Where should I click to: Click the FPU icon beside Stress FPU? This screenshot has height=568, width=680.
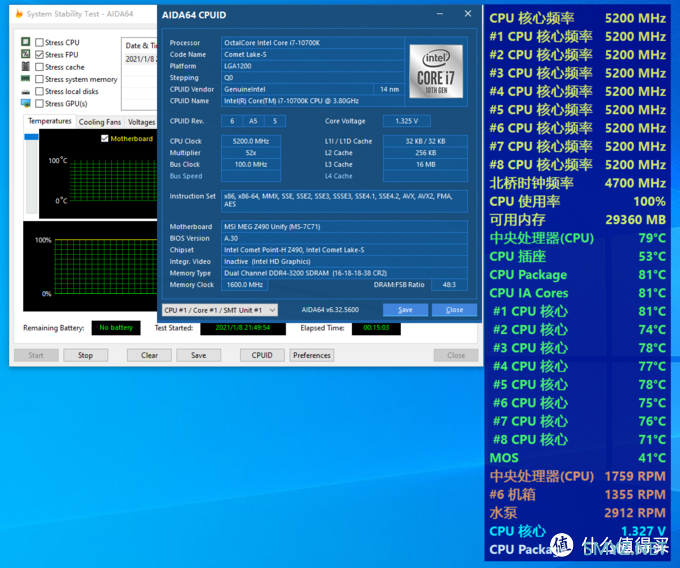(26, 54)
